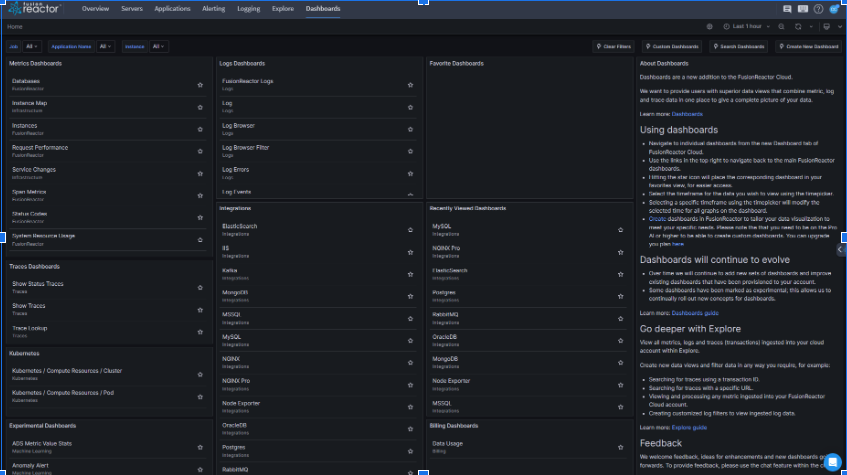Viewport: 847px width, 475px height.
Task: Star the Show Status Traces dashboard
Action: (200, 287)
